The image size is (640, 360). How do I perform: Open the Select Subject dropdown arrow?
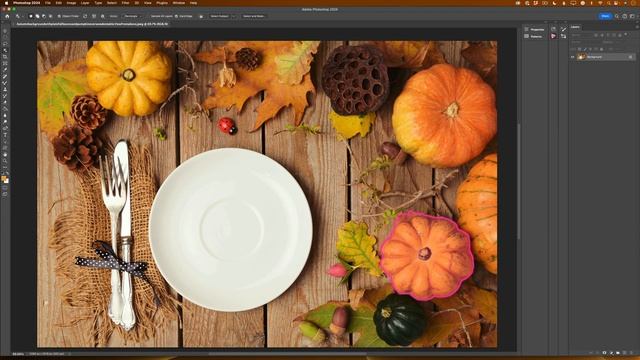(x=233, y=16)
